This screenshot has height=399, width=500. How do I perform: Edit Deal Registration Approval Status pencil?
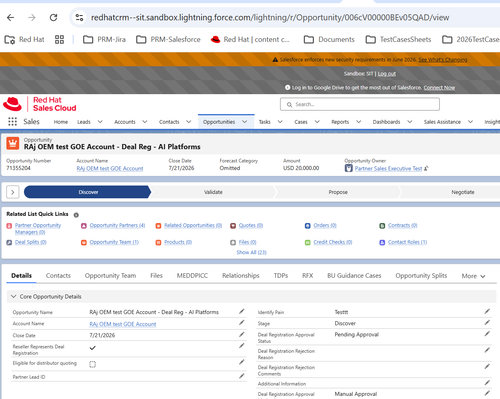point(487,334)
